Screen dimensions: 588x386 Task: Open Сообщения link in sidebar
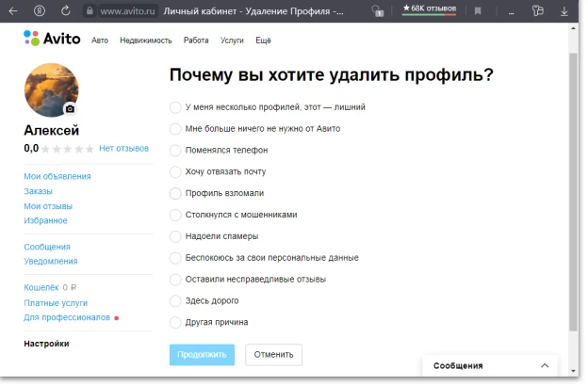(x=47, y=247)
